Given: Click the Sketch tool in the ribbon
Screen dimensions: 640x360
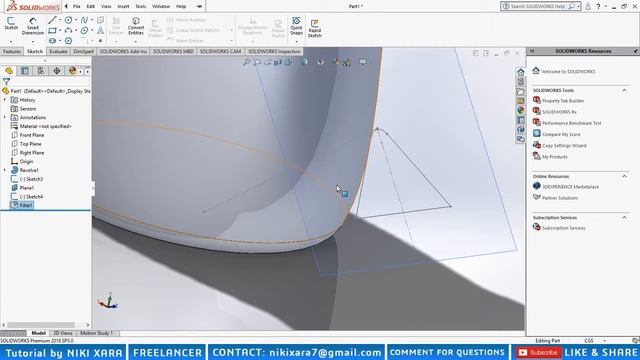Looking at the screenshot, I should pos(11,23).
